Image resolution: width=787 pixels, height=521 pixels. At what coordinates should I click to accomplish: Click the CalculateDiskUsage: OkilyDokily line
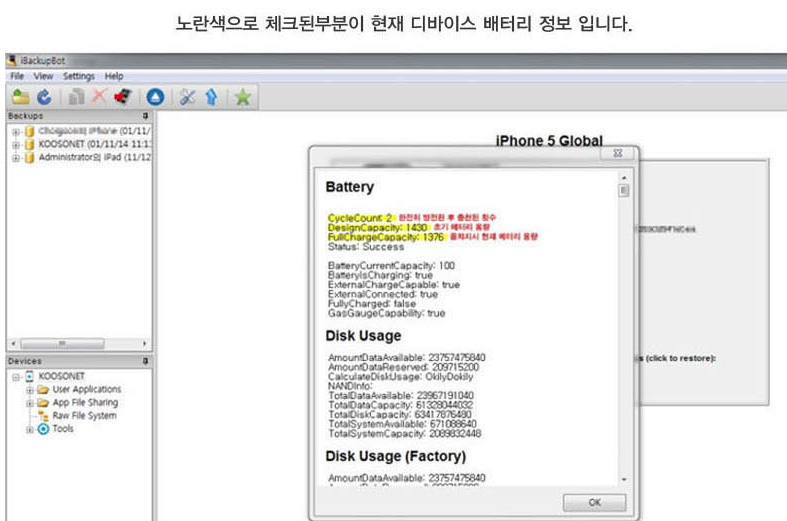401,376
